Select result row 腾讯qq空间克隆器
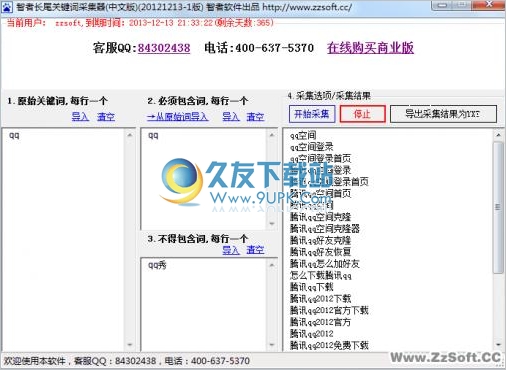 325,229
